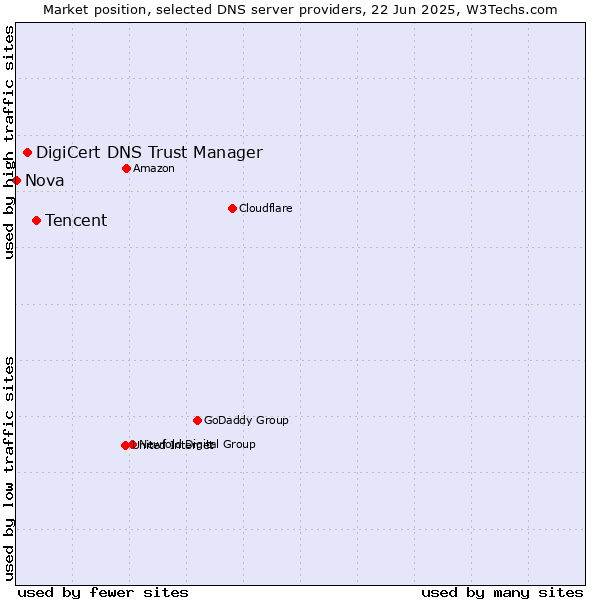Click the DigiCert DNS Trust Manager data point

coord(28,153)
